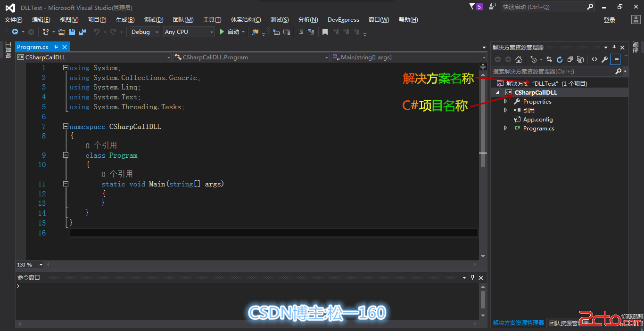The image size is (644, 331).
Task: Expand the 引用 references node
Action: coord(506,110)
